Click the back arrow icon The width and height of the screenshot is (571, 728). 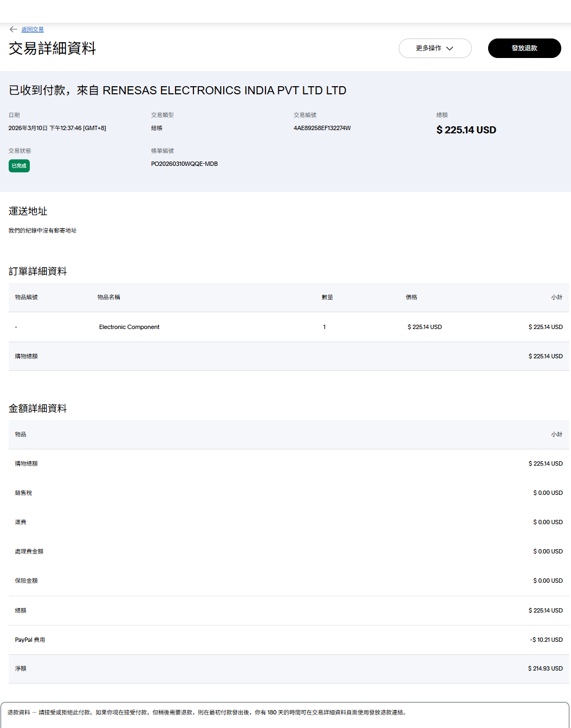point(13,29)
